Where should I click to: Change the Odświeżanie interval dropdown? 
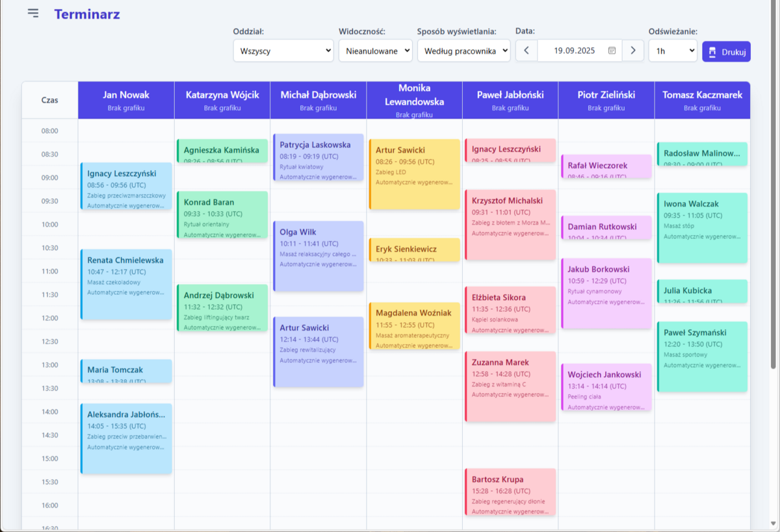point(672,51)
